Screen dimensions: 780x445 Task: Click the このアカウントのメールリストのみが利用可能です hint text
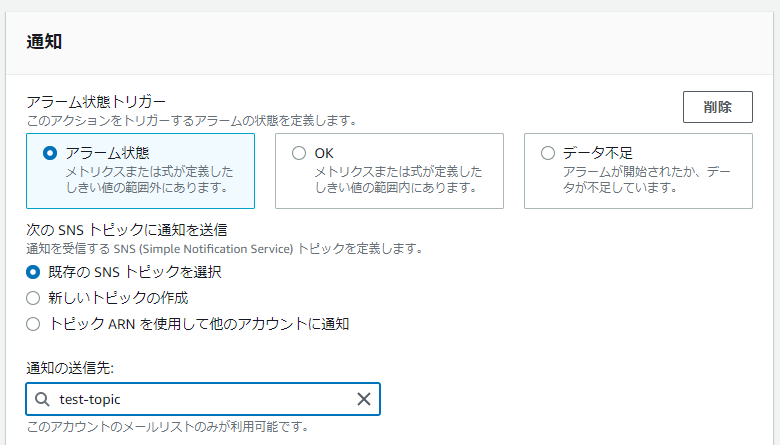(168, 427)
